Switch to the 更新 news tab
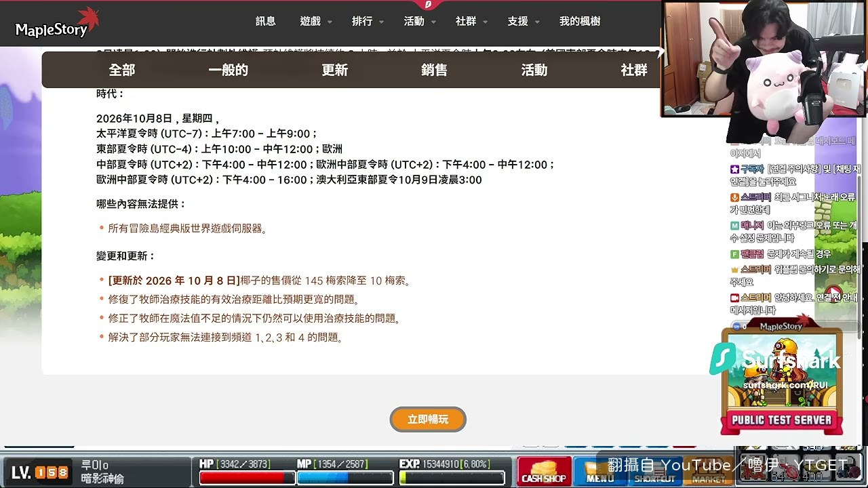The height and width of the screenshot is (488, 868). tap(335, 70)
